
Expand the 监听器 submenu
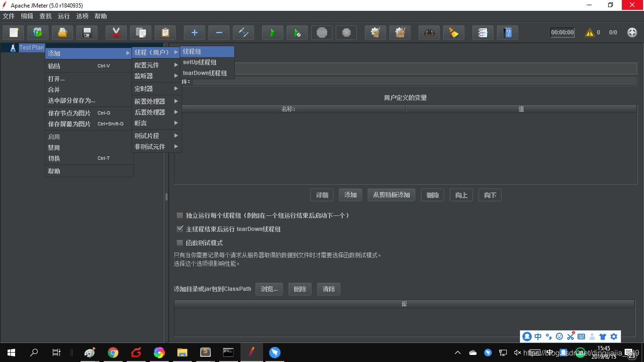click(157, 76)
